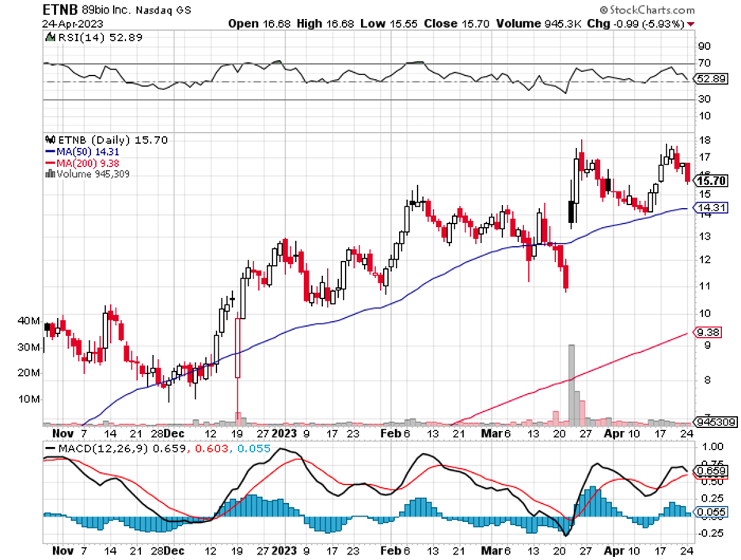741x560 pixels.
Task: Click the 945309 volume tag on axis
Action: (x=716, y=422)
